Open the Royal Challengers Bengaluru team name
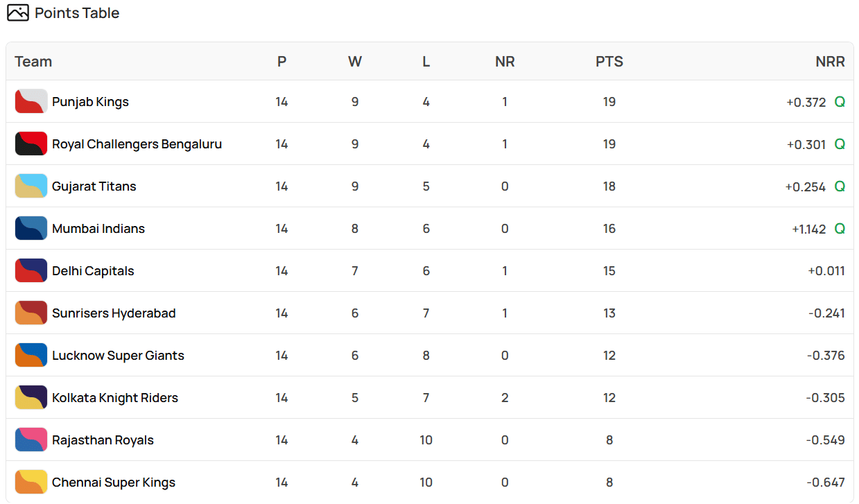The image size is (859, 504). [x=137, y=144]
